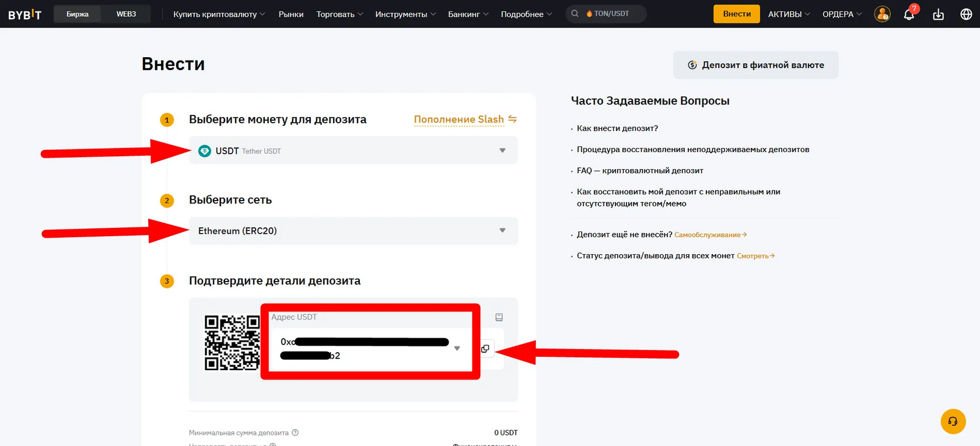Click the USDT Tether coin icon
Viewport: 980px width, 446px height.
pyautogui.click(x=204, y=151)
